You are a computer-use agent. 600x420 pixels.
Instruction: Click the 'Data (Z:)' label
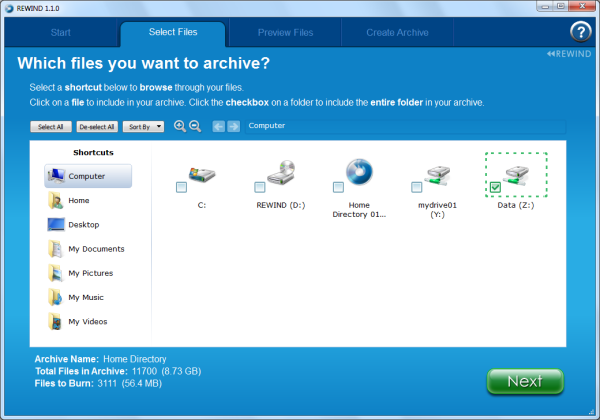point(516,205)
